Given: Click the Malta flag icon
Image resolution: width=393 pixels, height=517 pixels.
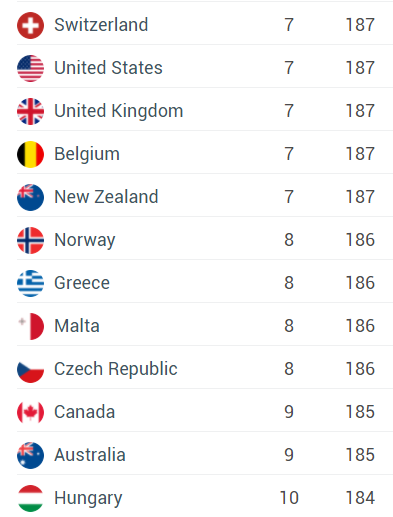Looking at the screenshot, I should click(x=30, y=326).
